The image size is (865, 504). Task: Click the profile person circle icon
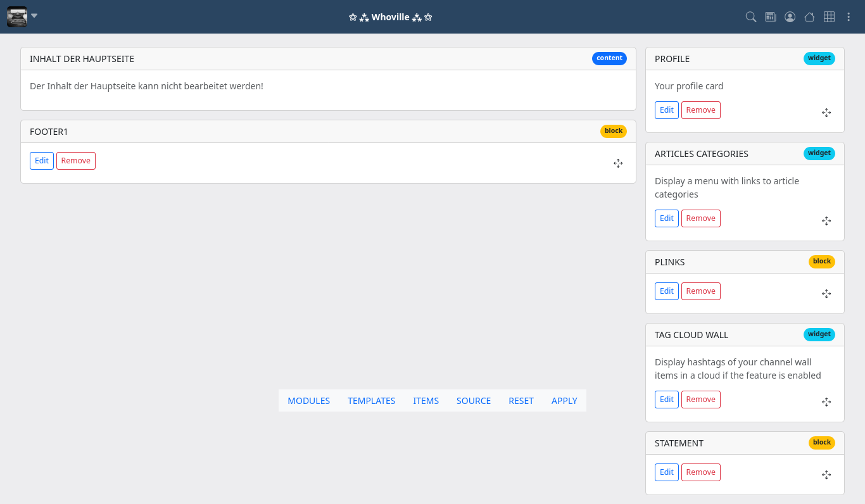(x=790, y=17)
